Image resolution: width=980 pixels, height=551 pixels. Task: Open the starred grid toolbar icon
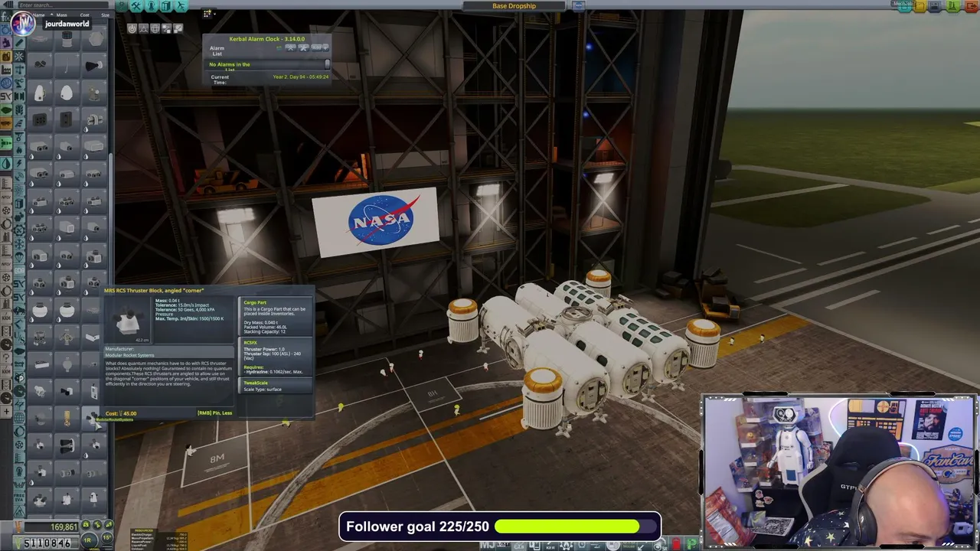coord(207,14)
